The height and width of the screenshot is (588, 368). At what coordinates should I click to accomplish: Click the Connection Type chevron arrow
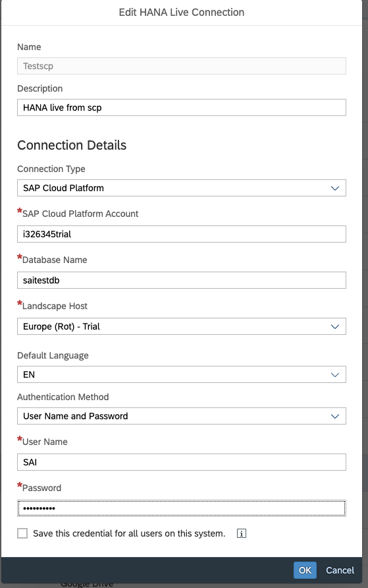tap(335, 188)
